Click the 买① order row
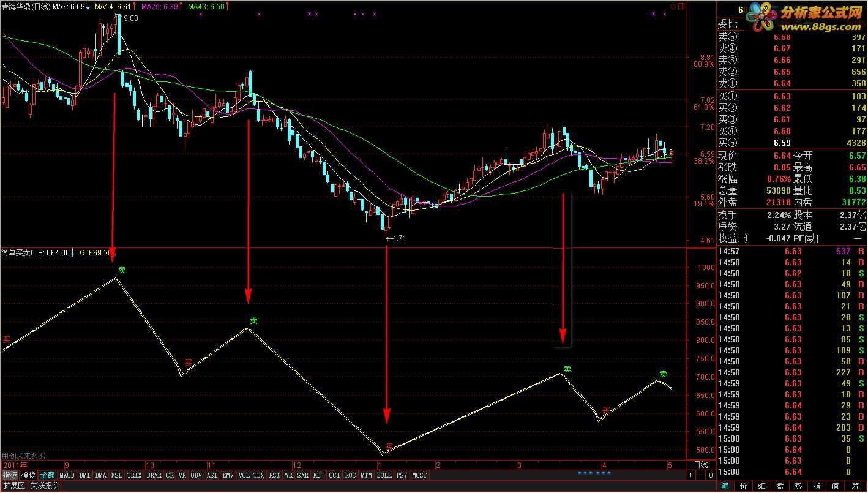The height and width of the screenshot is (493, 868). click(792, 96)
